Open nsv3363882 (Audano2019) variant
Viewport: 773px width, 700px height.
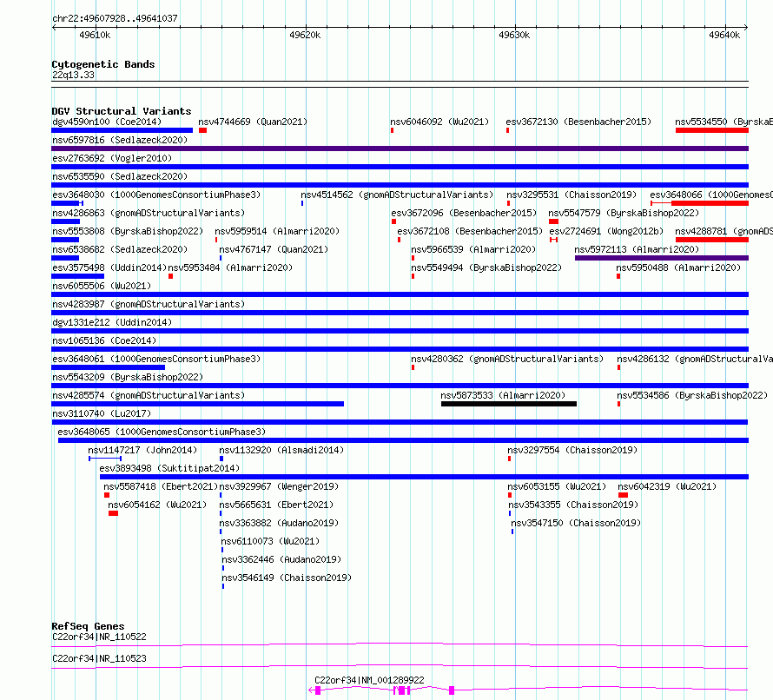point(279,523)
